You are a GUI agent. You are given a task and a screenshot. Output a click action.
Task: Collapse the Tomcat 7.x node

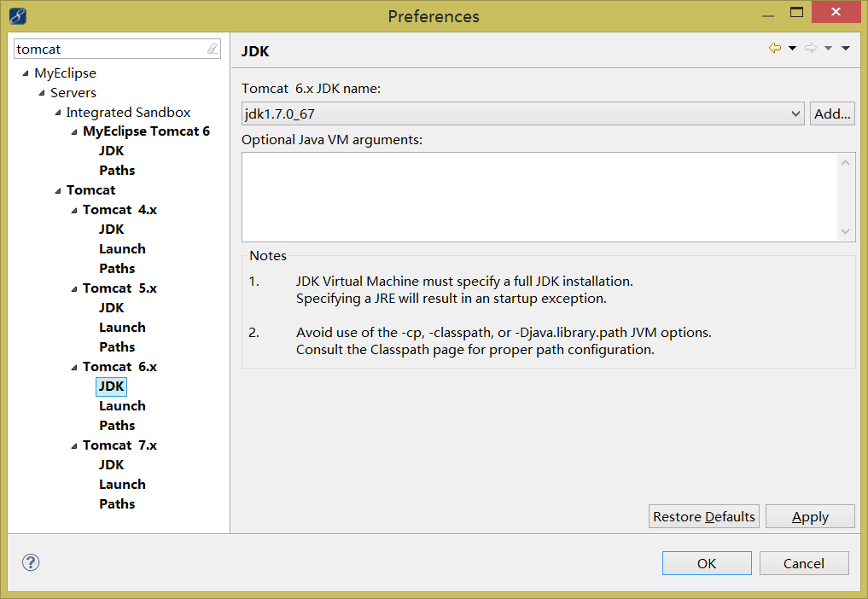(x=74, y=445)
